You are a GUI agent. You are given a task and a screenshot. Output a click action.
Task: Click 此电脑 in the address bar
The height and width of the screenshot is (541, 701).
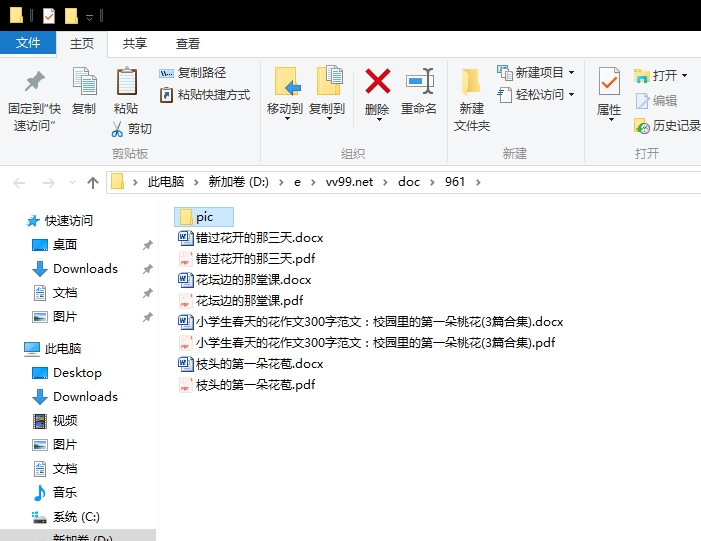[x=166, y=182]
